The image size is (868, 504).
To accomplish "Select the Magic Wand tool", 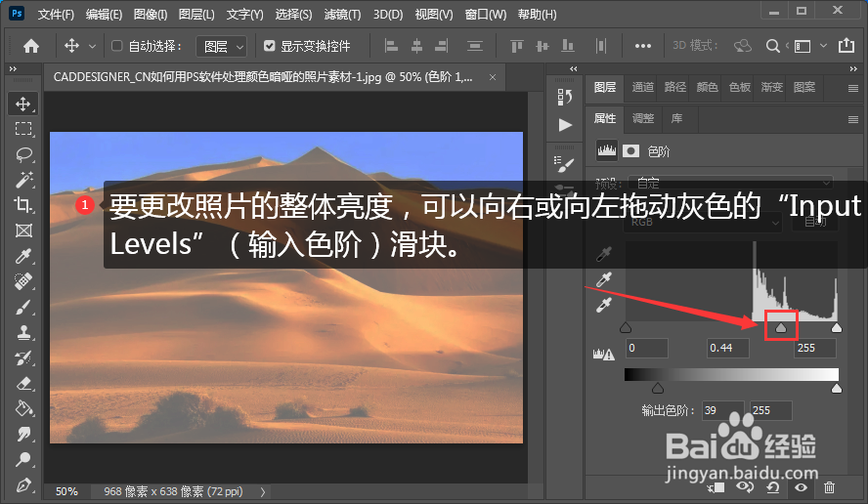I will pos(23,180).
